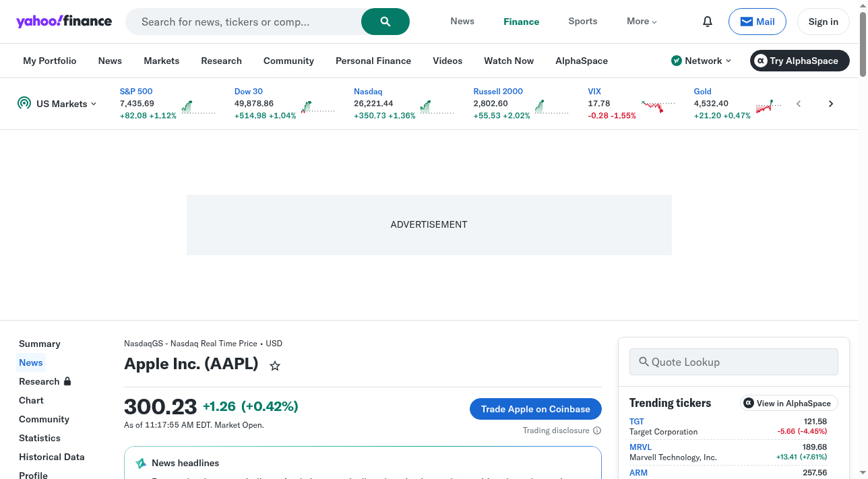
Task: Click the Trading disclosure text
Action: [556, 430]
